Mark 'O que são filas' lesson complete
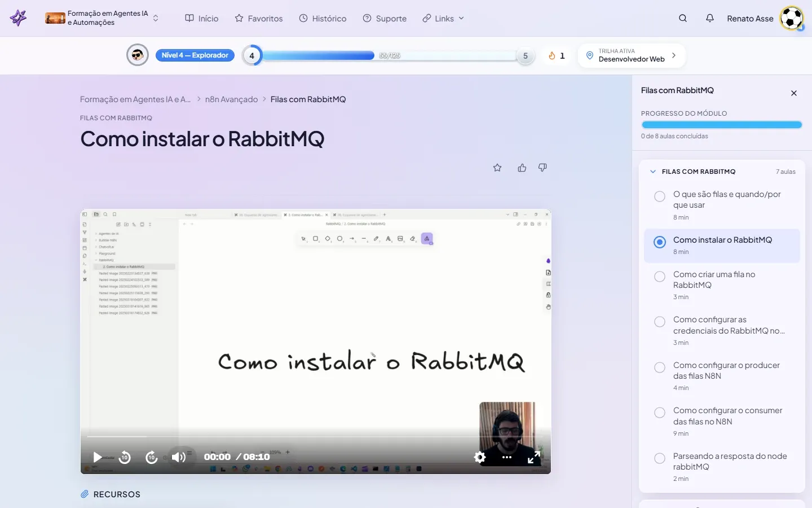The height and width of the screenshot is (508, 812). (659, 196)
